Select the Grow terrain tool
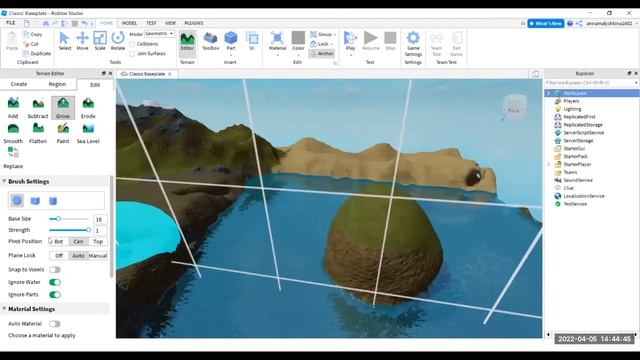 point(63,108)
